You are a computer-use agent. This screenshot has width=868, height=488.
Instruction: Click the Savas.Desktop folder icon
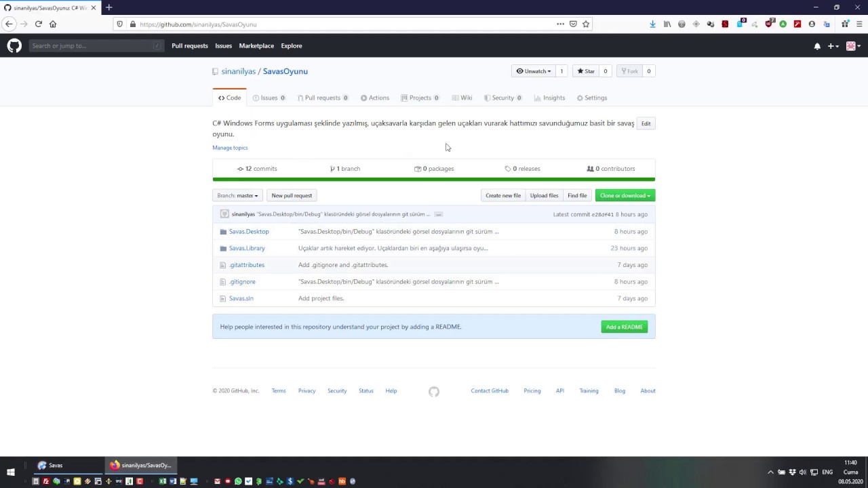pos(223,232)
